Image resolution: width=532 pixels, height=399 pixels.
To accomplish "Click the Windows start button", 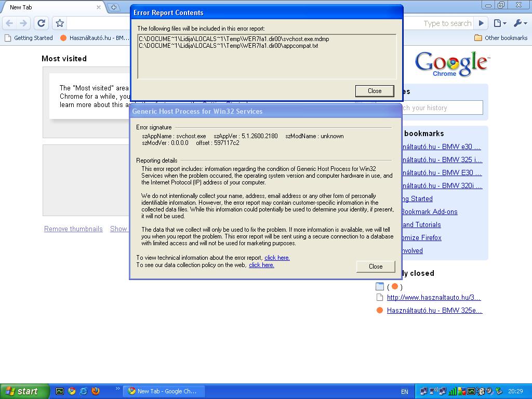I will point(24,391).
